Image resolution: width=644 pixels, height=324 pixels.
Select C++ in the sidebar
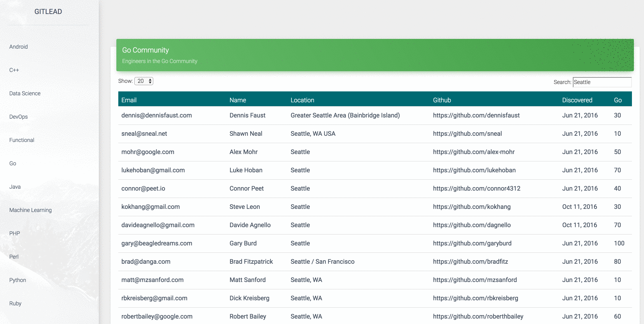[14, 70]
